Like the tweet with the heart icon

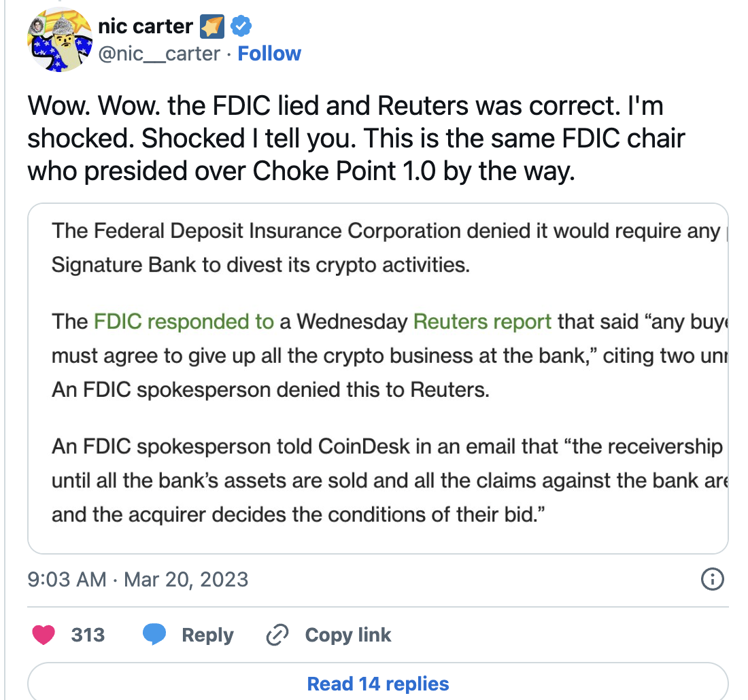tap(44, 635)
